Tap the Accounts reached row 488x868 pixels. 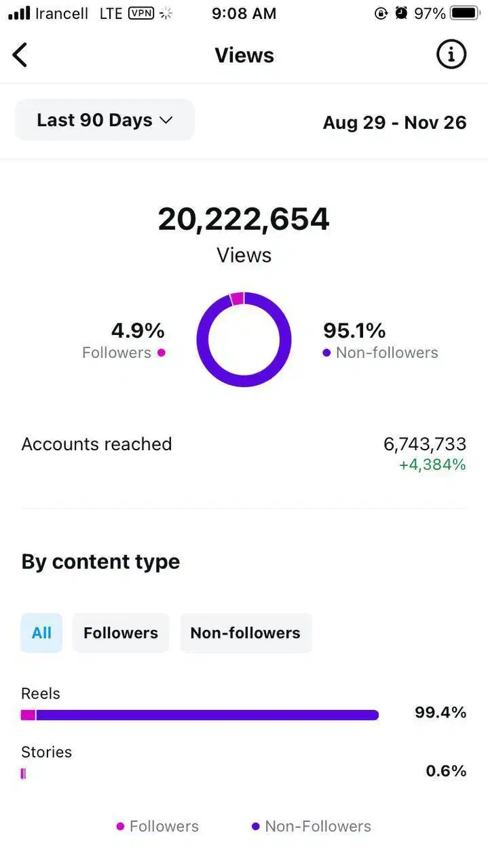click(x=244, y=453)
